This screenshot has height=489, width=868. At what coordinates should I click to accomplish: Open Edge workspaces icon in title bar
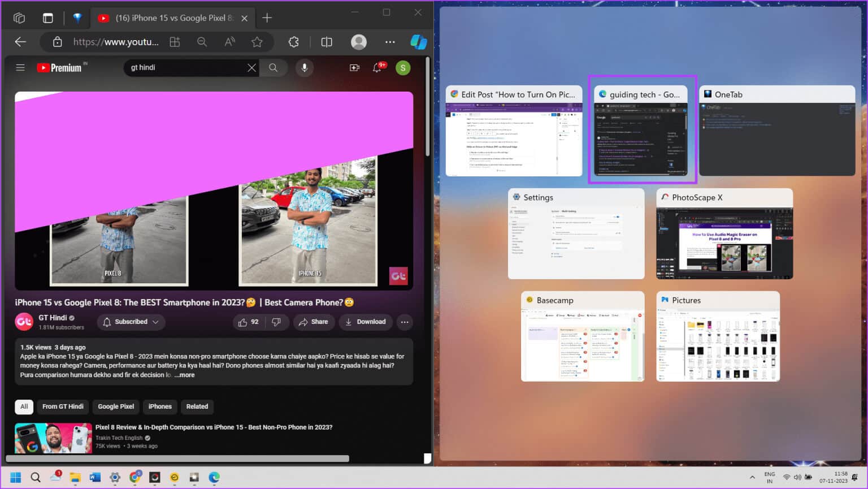click(19, 18)
